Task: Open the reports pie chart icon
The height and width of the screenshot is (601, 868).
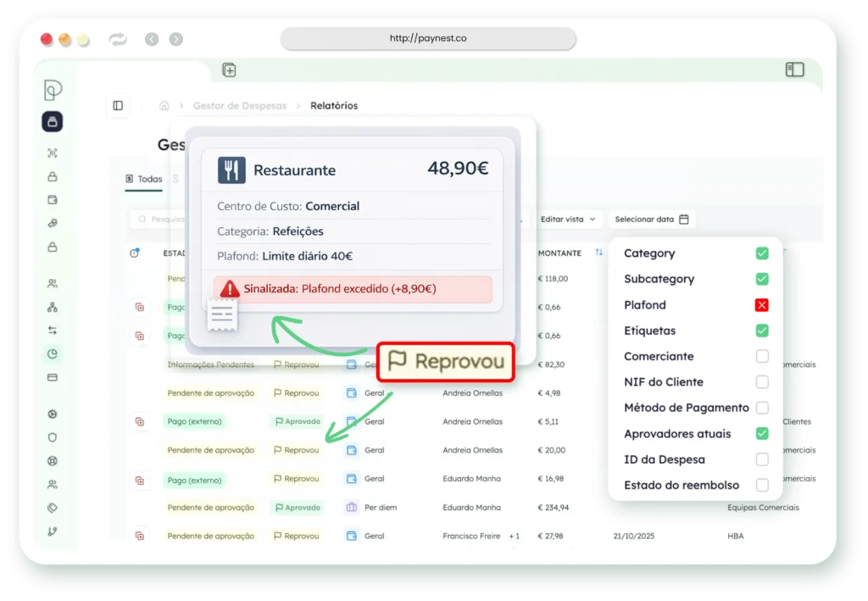Action: (53, 353)
